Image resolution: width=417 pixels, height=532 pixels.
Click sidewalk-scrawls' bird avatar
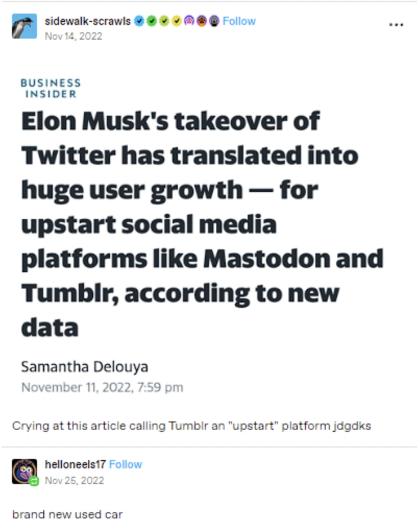coord(24,26)
